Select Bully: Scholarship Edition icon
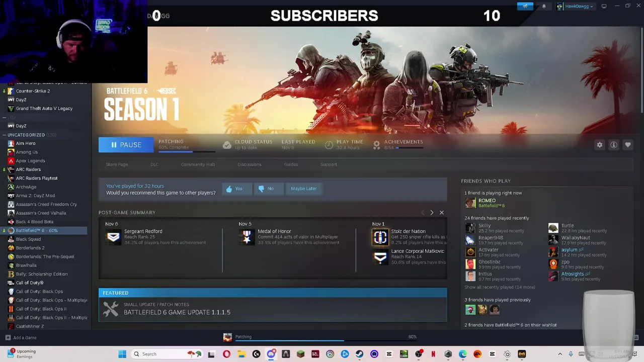Screen dimensions: 644x362 coord(11,274)
